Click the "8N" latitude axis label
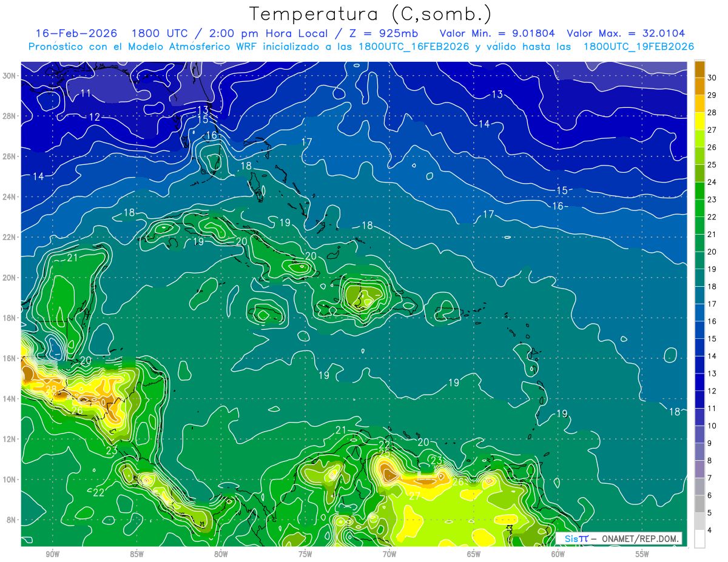This screenshot has width=728, height=562. [x=12, y=520]
